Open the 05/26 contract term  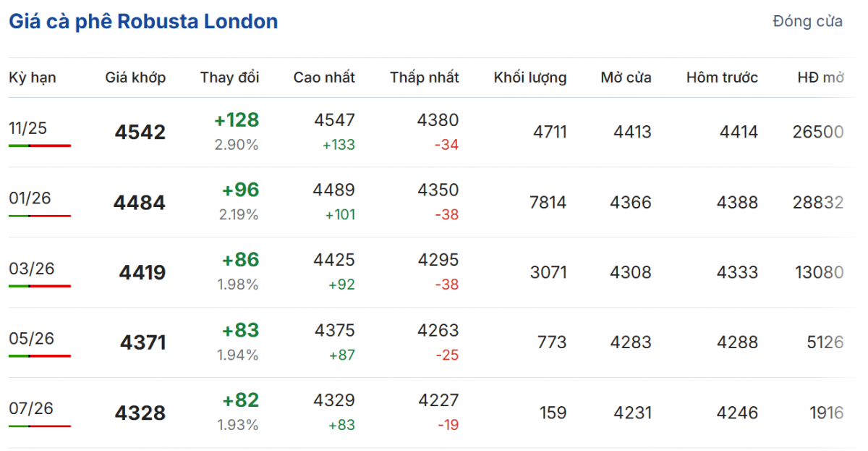tap(32, 339)
